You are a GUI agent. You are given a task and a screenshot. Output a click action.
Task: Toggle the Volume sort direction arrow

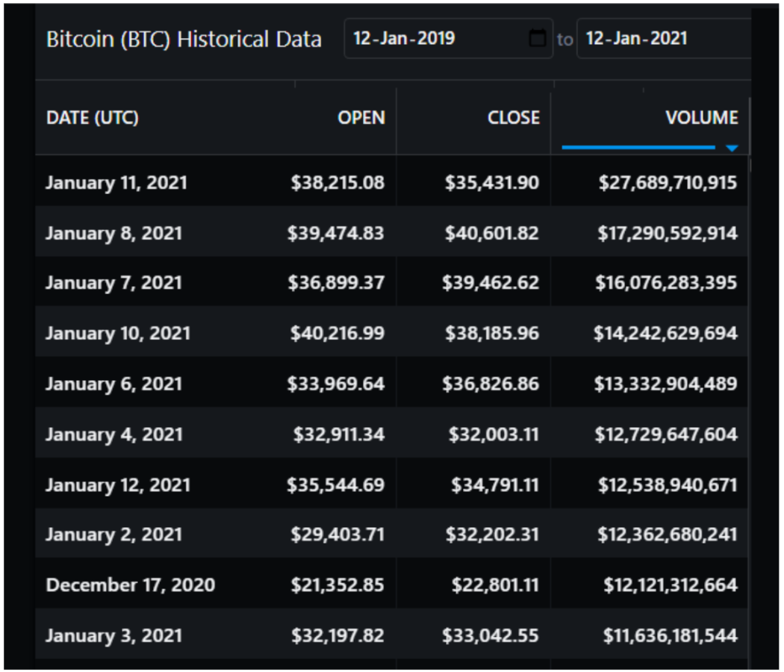(732, 149)
